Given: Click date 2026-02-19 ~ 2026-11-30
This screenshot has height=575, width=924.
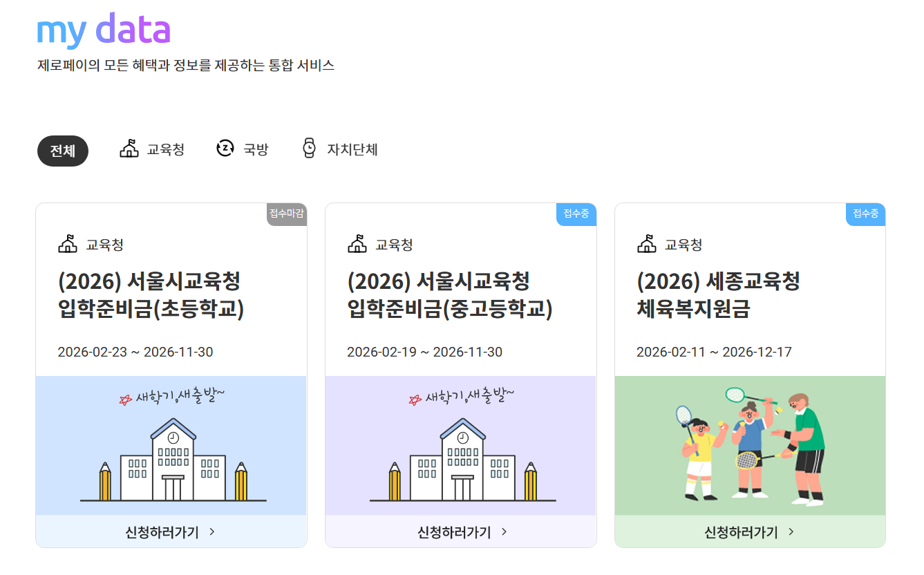Looking at the screenshot, I should pos(425,352).
